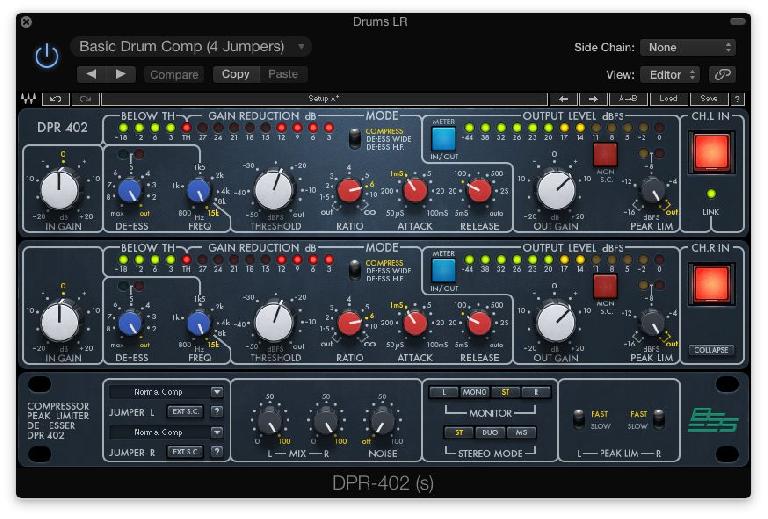768x519 pixels.
Task: Toggle channel L red MON S.C. button
Action: pyautogui.click(x=605, y=154)
